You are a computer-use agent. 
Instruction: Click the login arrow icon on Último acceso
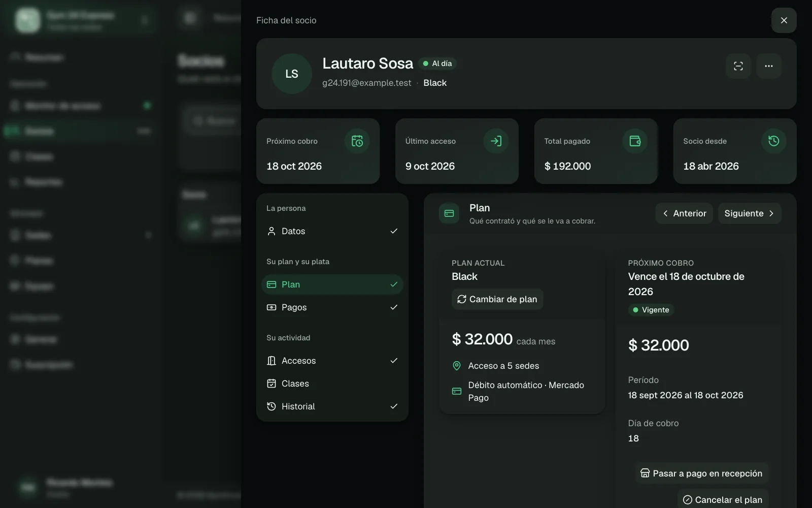click(x=496, y=141)
